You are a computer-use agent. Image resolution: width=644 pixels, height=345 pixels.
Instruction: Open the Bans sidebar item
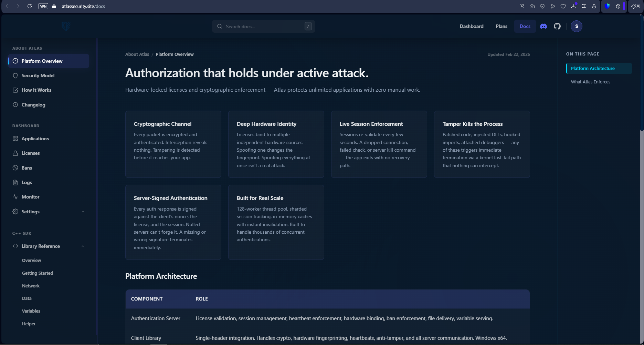49,168
